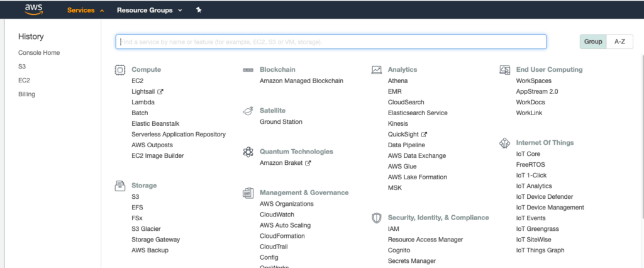Expand the Resource Groups dropdown
This screenshot has height=268, width=644.
(149, 10)
